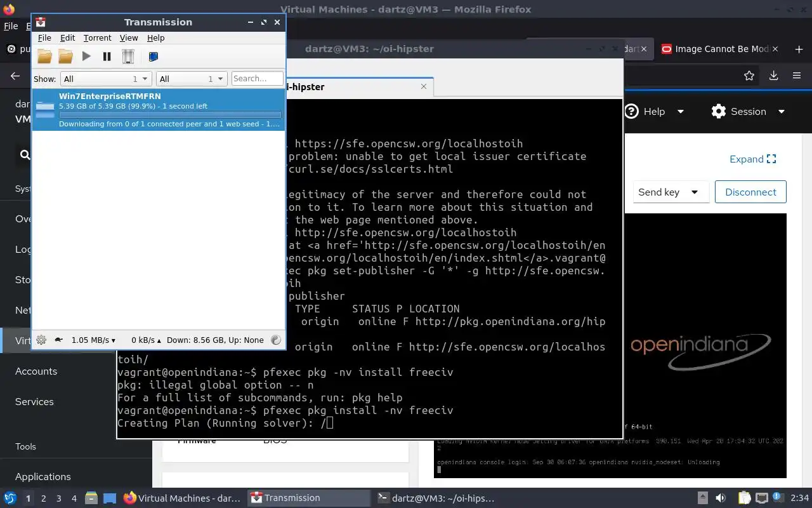
Task: Open the Cockpit Help dropdown
Action: tap(655, 112)
